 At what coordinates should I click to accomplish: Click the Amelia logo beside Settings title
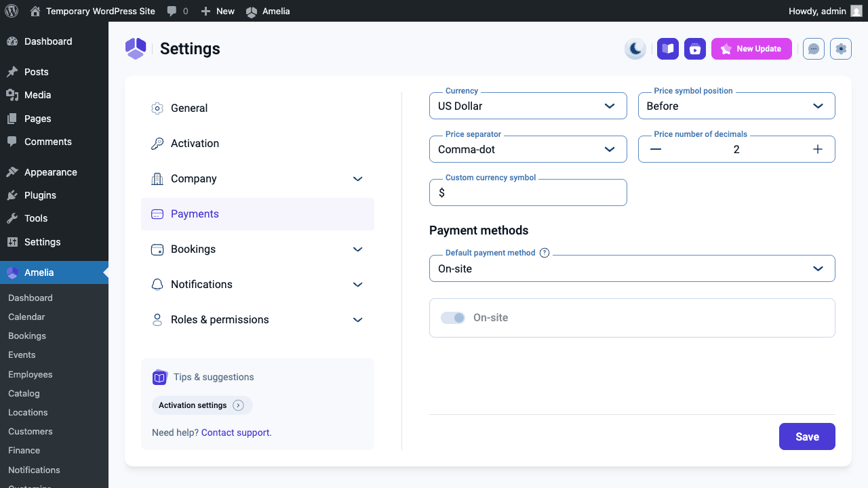pyautogui.click(x=136, y=49)
